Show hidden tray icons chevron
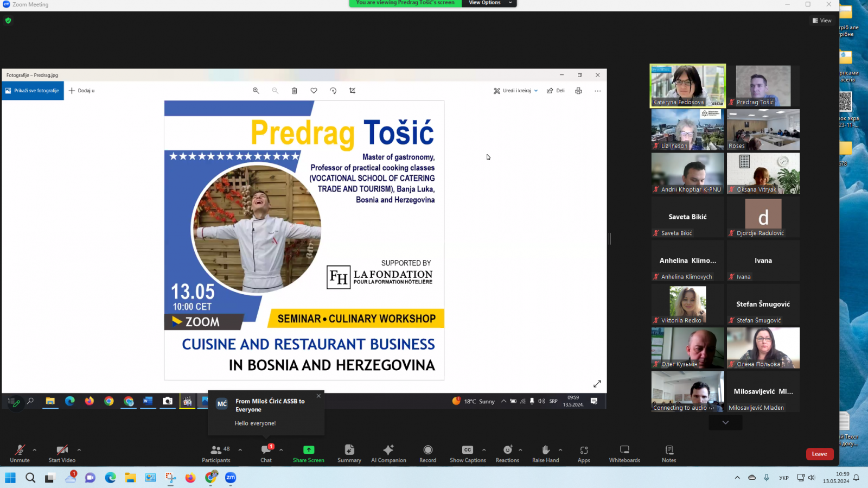Viewport: 868px width, 488px height. 737,478
